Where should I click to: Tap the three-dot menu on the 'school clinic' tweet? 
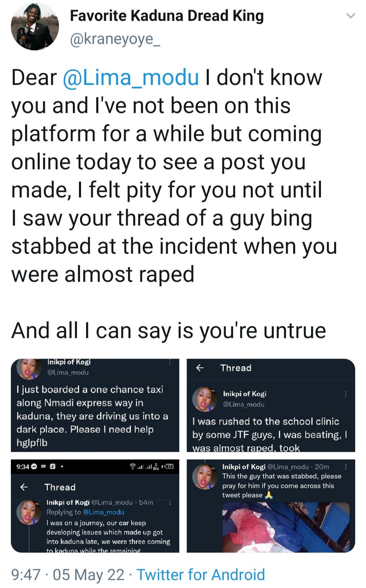[x=346, y=394]
